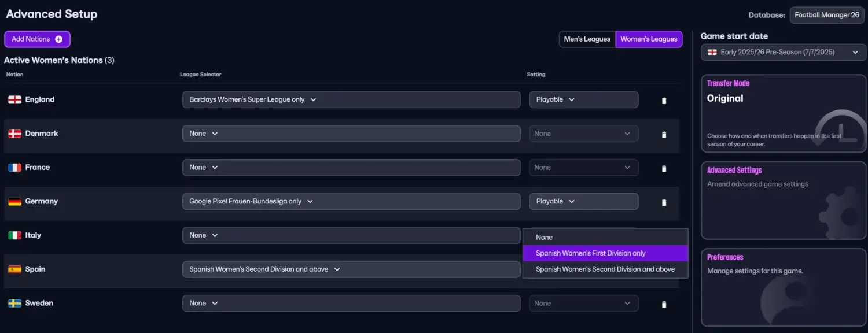The height and width of the screenshot is (333, 868).
Task: Click the Game start date label
Action: click(734, 36)
